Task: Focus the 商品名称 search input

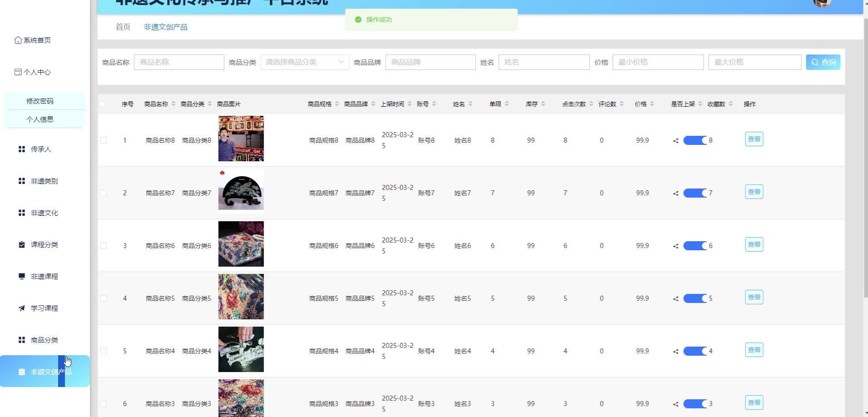Action: click(179, 62)
